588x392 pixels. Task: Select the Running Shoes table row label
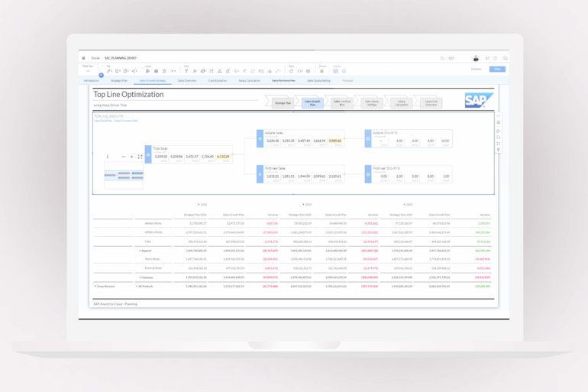click(153, 268)
